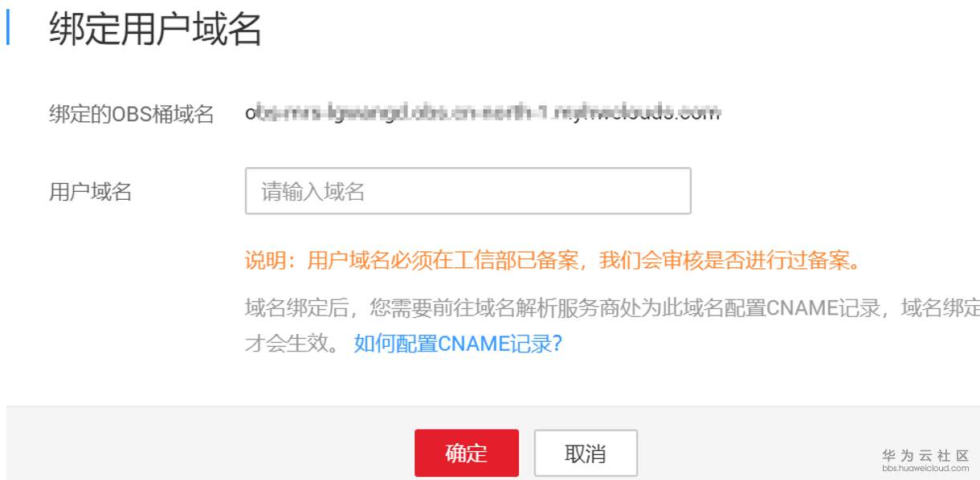980x480 pixels.
Task: Open the 如何配置CNAME记录? help link
Action: pyautogui.click(x=458, y=344)
